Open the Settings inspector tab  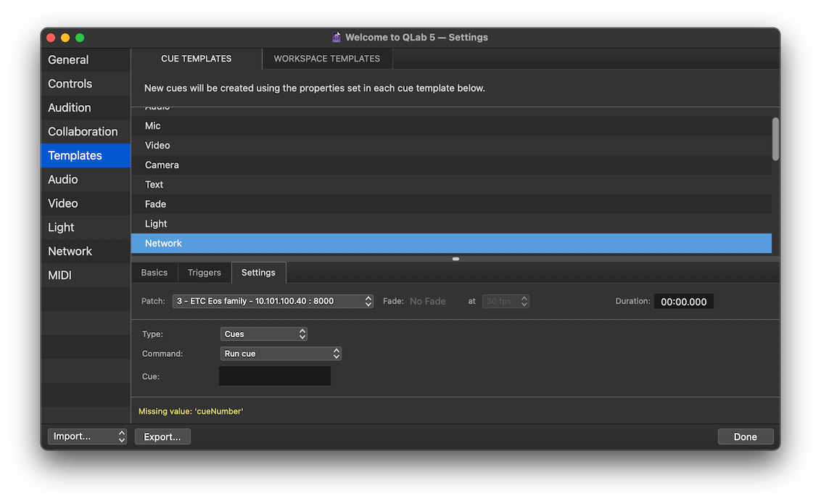pyautogui.click(x=258, y=273)
